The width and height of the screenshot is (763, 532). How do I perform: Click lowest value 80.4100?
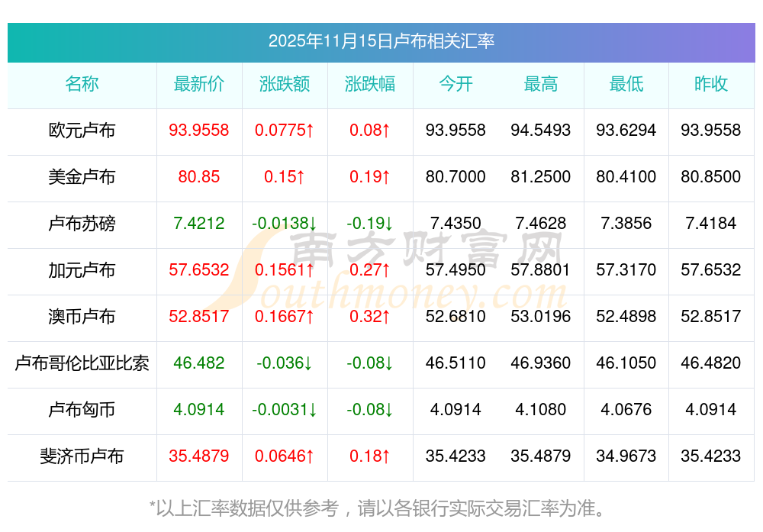tap(626, 176)
